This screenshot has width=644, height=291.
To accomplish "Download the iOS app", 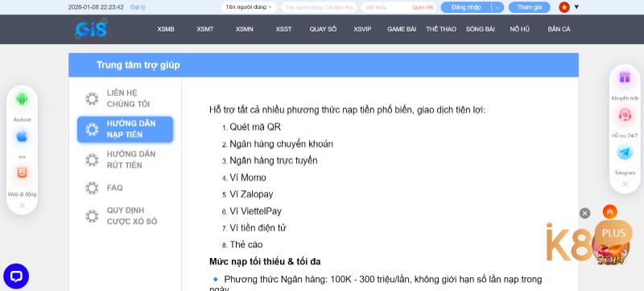I will 22,136.
